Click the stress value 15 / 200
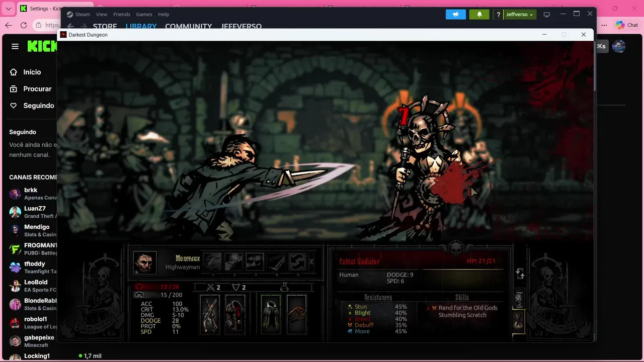The height and width of the screenshot is (362, 644). coord(171,295)
